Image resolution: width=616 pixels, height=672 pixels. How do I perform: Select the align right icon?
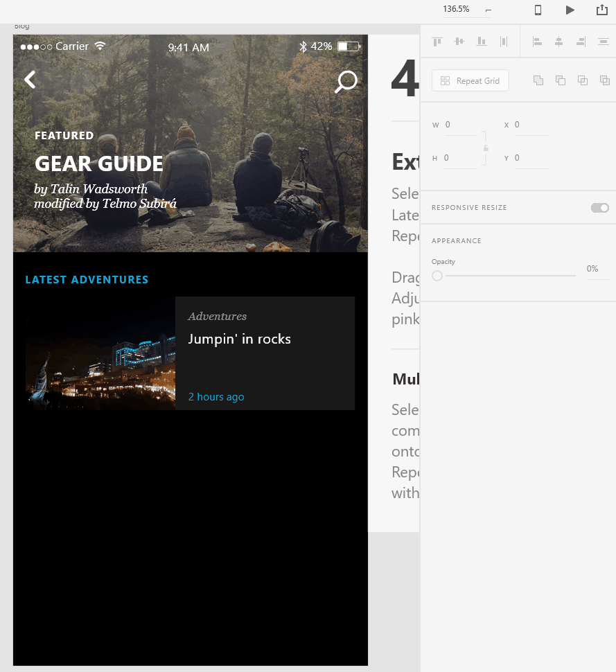pyautogui.click(x=581, y=42)
